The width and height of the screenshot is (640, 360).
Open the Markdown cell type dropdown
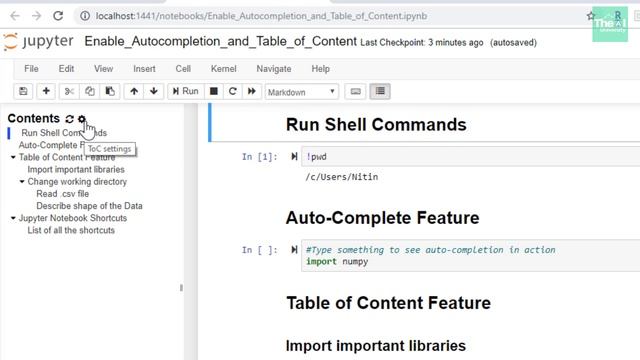pyautogui.click(x=301, y=92)
